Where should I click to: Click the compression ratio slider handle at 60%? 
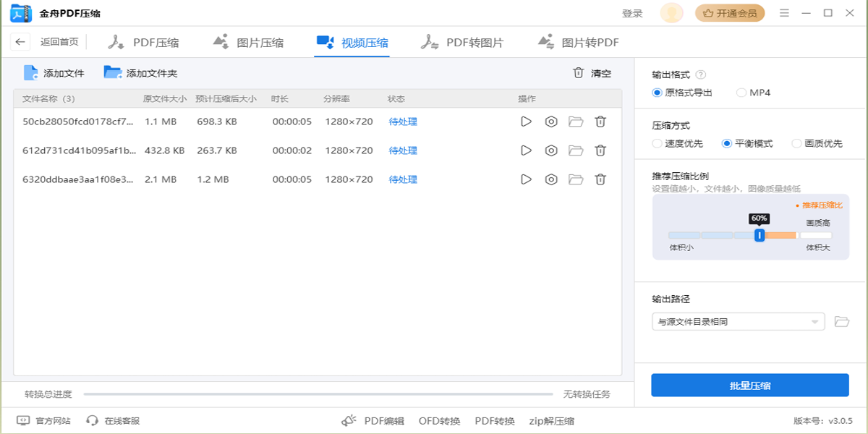(x=759, y=235)
